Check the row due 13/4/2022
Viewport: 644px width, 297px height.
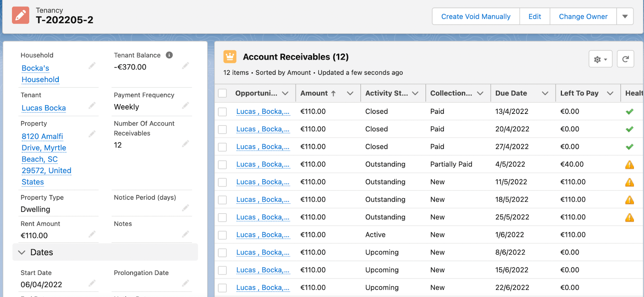click(x=223, y=111)
